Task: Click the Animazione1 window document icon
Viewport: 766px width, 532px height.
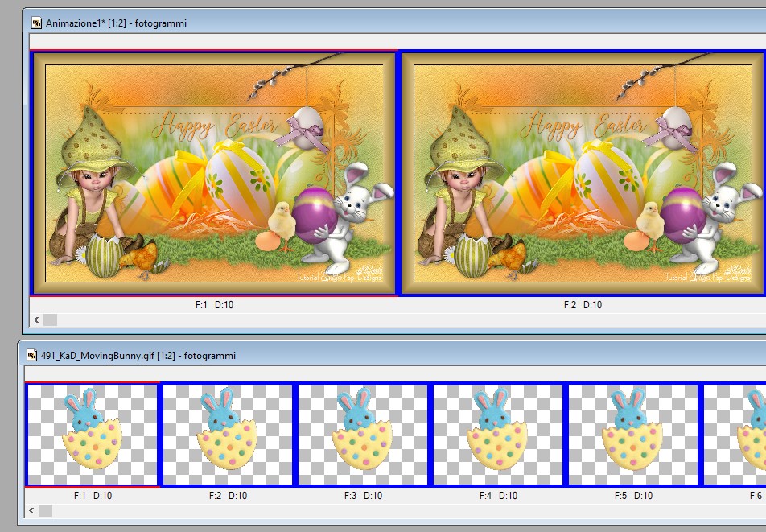Action: coord(37,23)
